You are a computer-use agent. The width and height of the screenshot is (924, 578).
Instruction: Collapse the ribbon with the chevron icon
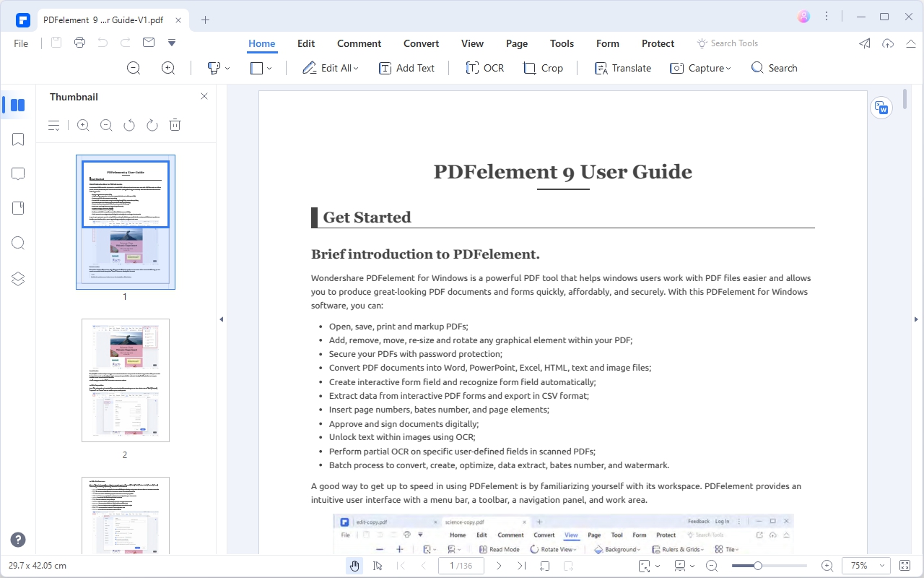click(910, 43)
